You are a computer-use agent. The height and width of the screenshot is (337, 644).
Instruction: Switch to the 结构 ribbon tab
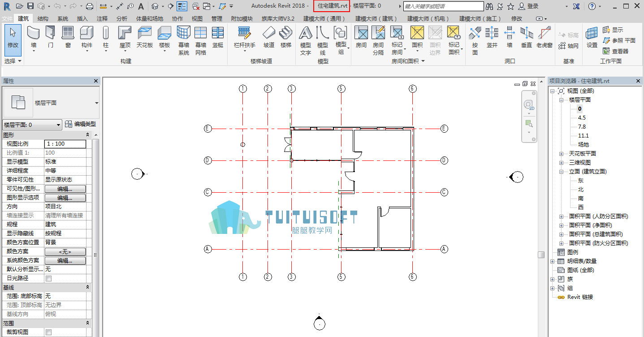43,19
